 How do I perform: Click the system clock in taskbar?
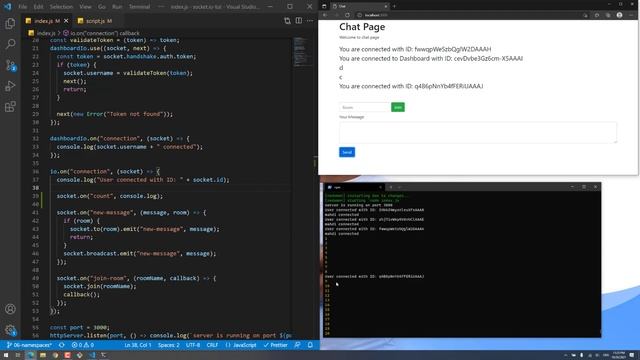[x=619, y=355]
